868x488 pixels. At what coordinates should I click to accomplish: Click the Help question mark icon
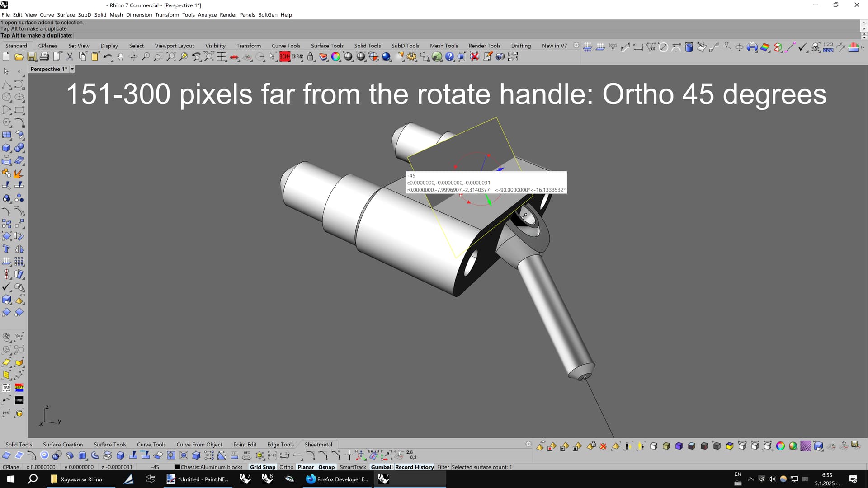[x=449, y=57]
